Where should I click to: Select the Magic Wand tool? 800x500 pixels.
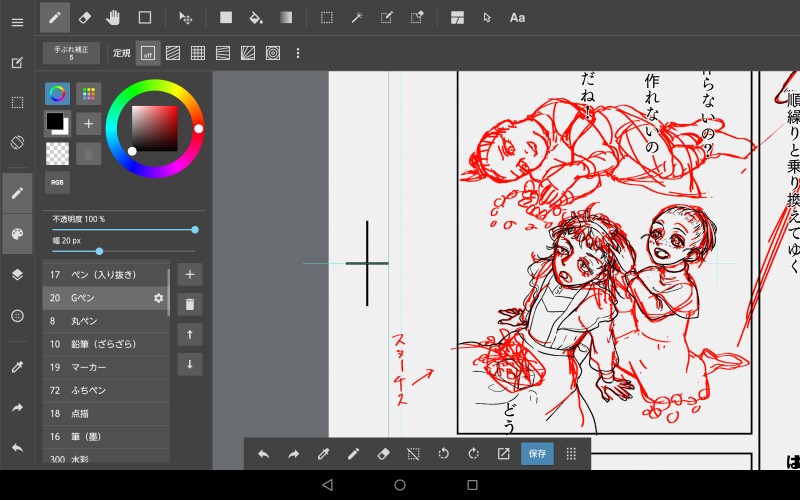(x=357, y=17)
